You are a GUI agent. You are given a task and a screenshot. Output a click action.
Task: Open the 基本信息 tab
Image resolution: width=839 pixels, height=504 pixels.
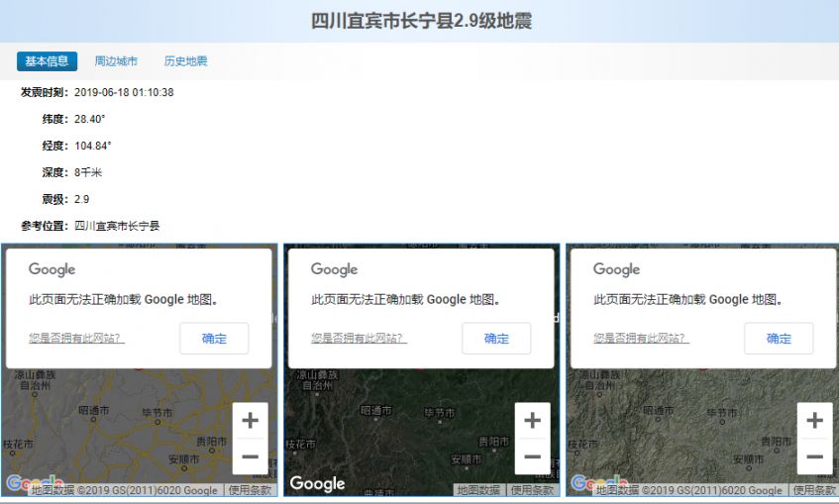pos(47,61)
